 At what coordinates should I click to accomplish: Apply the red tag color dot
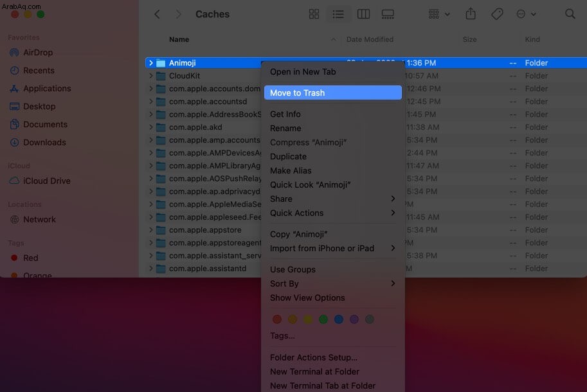(277, 319)
